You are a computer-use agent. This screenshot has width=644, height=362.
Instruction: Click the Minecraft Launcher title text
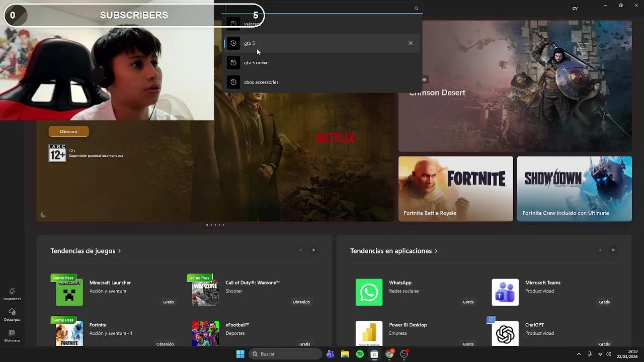click(110, 283)
